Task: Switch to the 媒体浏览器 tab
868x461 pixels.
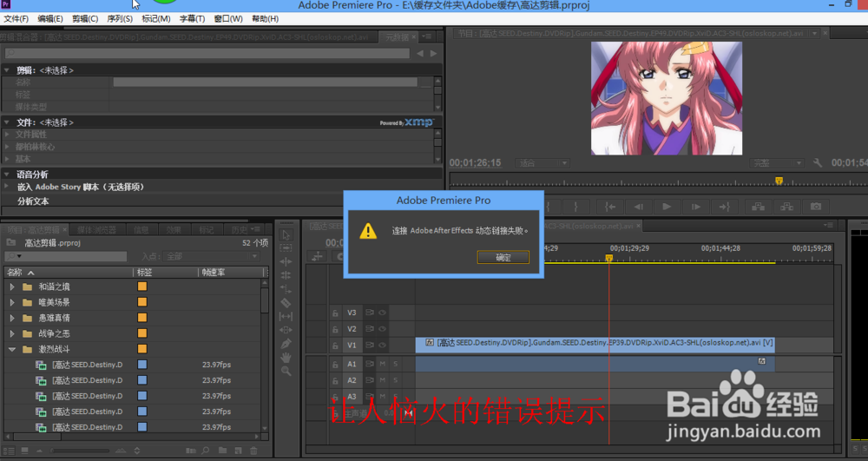Action: [x=96, y=230]
